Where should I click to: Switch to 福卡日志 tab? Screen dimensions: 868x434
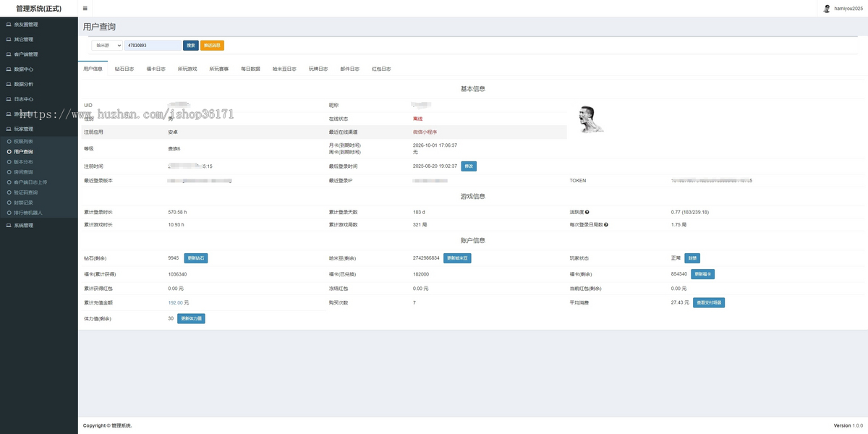tap(156, 69)
